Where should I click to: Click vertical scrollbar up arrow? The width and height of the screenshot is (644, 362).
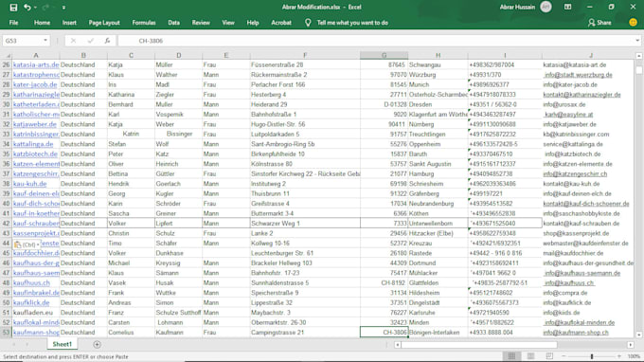click(x=639, y=56)
